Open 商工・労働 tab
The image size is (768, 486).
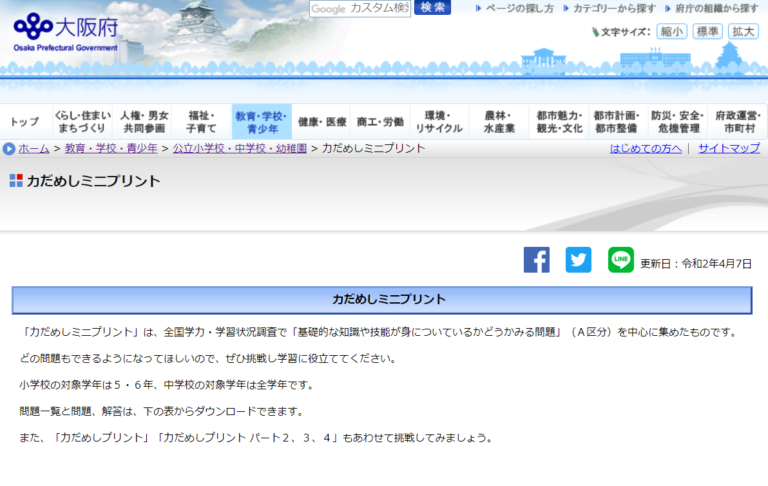tap(380, 122)
